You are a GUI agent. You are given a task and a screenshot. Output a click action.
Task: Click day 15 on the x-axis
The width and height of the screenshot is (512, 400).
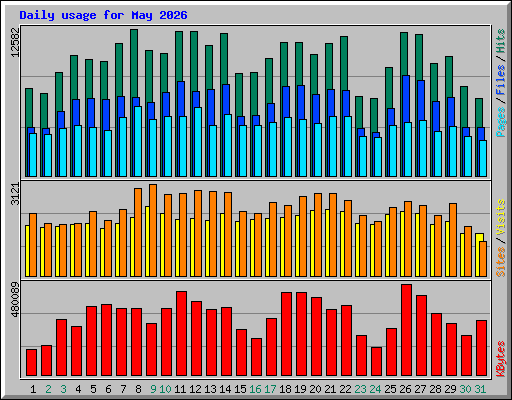tap(240, 389)
